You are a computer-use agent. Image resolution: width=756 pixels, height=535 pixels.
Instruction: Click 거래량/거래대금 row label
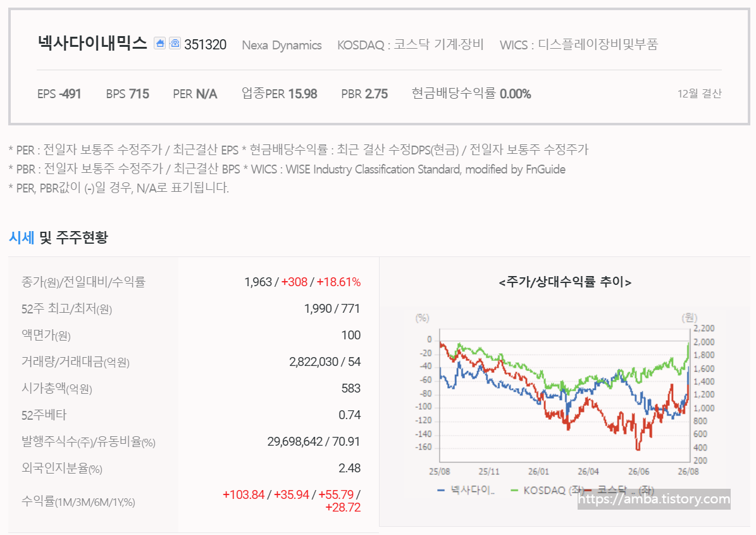coord(75,362)
